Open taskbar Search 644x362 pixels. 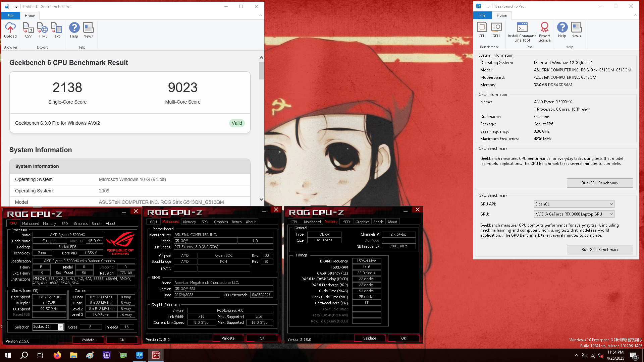click(x=24, y=355)
